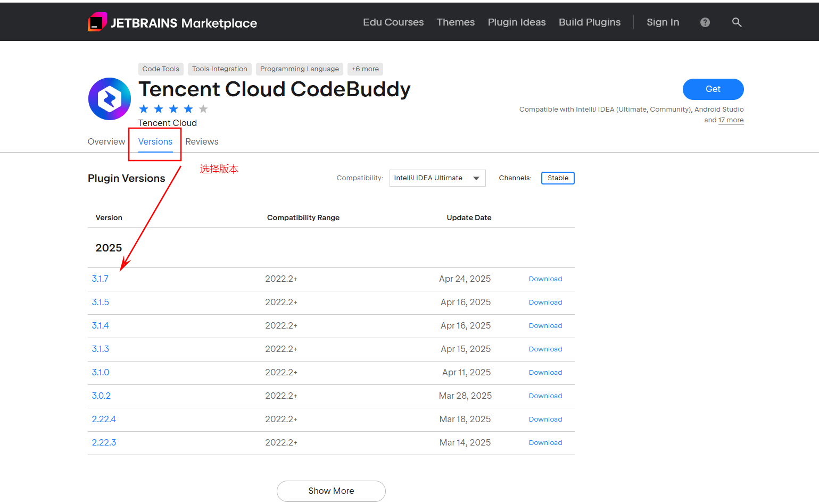Download version 2.22.4
Viewport: 819px width, 504px height.
pos(545,419)
